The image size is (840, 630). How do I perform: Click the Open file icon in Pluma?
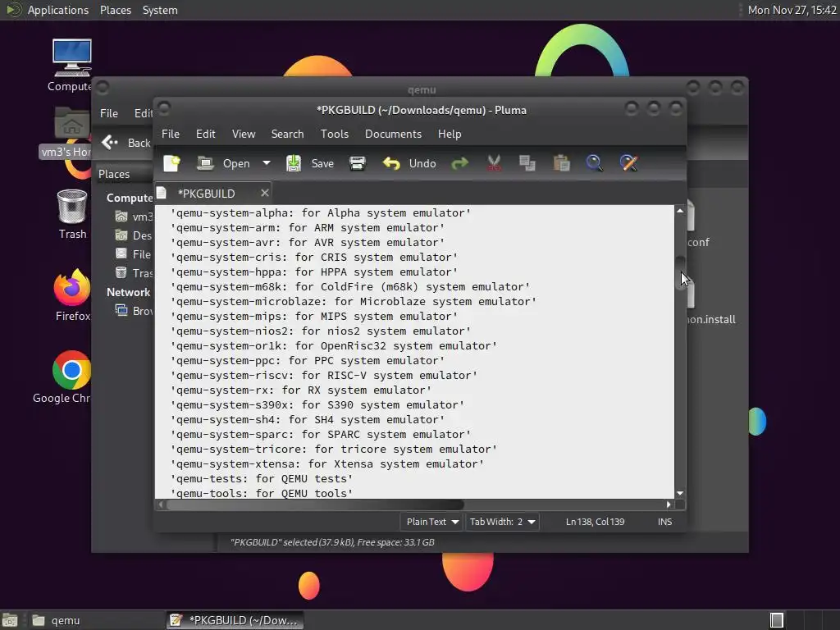tap(205, 163)
